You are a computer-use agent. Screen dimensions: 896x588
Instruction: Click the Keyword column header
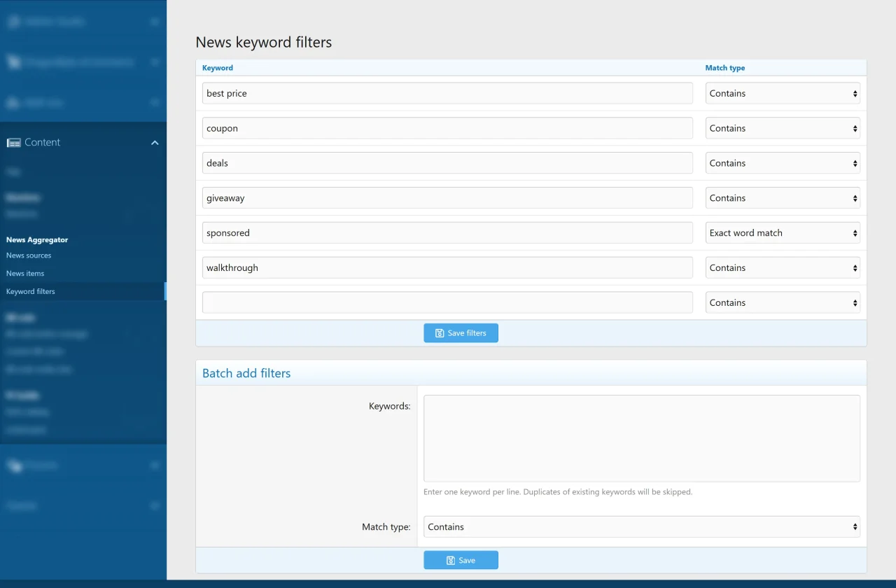pos(218,68)
